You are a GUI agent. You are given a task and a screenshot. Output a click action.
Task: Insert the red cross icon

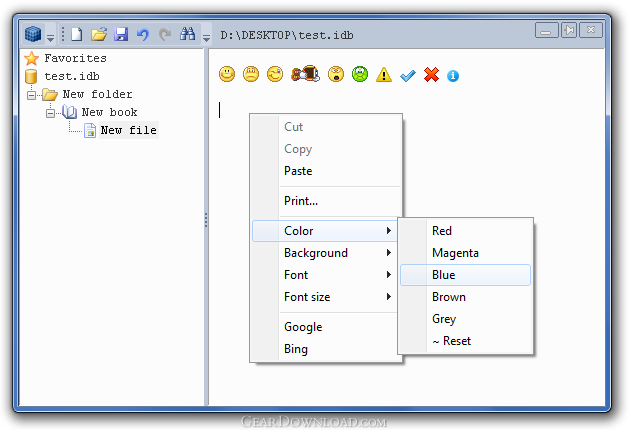pos(431,75)
